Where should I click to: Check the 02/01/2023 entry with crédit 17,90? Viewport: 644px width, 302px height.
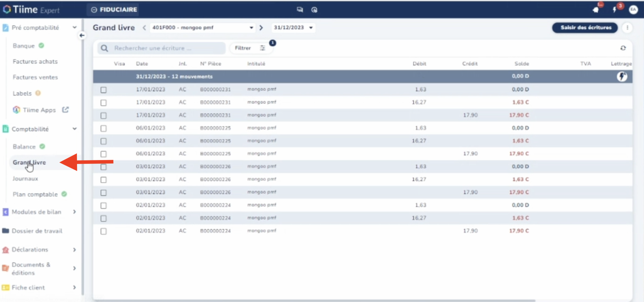click(104, 231)
